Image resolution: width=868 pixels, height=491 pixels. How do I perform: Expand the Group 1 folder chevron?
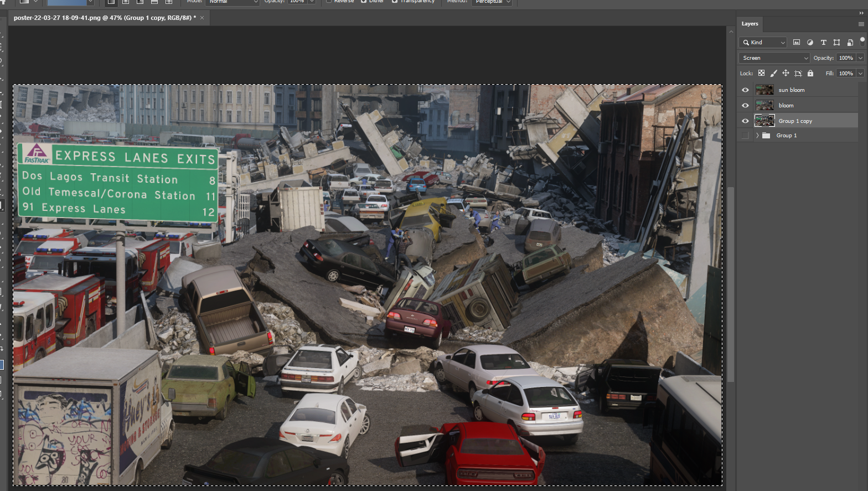(757, 135)
